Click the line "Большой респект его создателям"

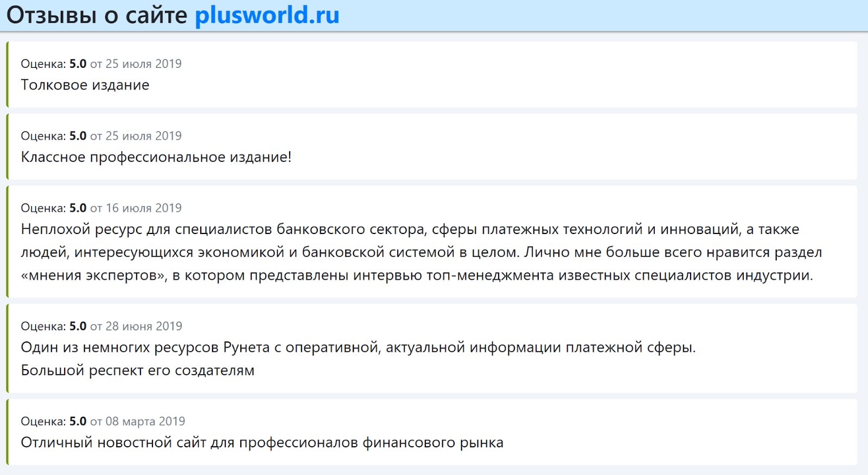pyautogui.click(x=137, y=371)
